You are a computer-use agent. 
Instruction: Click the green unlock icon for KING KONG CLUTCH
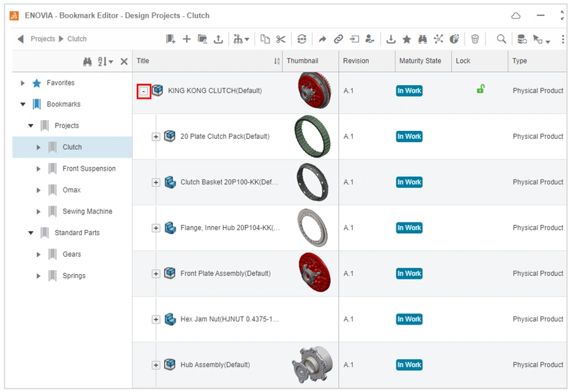(481, 89)
